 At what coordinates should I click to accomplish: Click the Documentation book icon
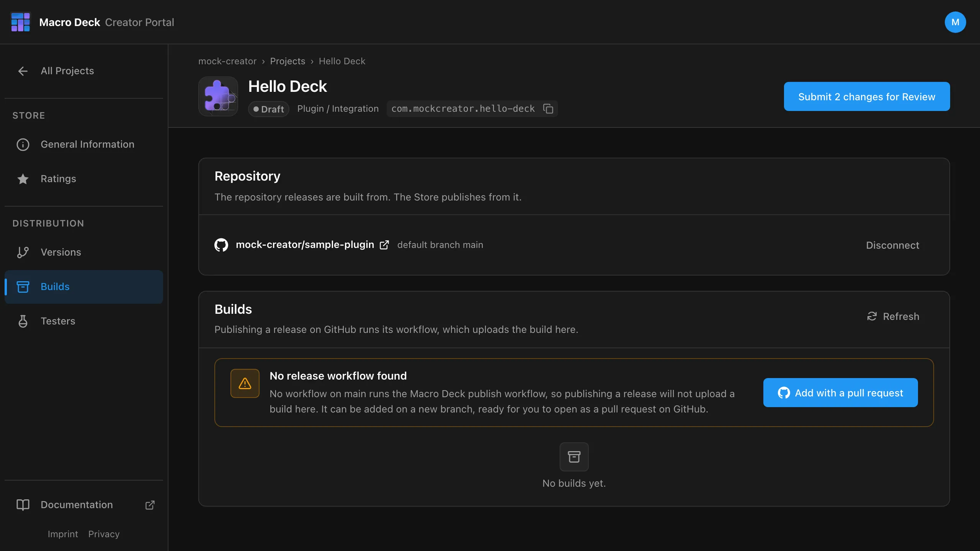[x=23, y=505]
